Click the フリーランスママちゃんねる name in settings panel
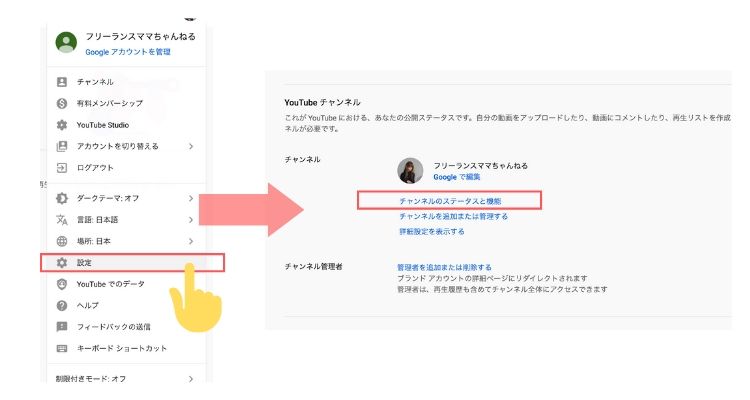750x400 pixels. (481, 166)
